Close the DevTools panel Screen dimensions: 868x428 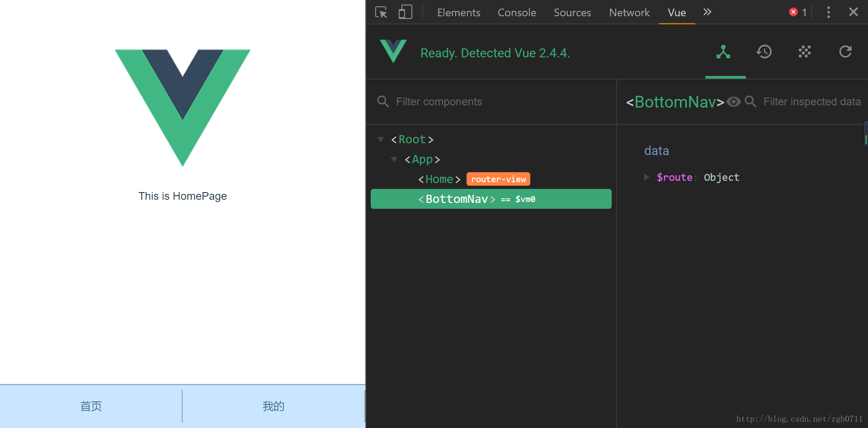(853, 12)
